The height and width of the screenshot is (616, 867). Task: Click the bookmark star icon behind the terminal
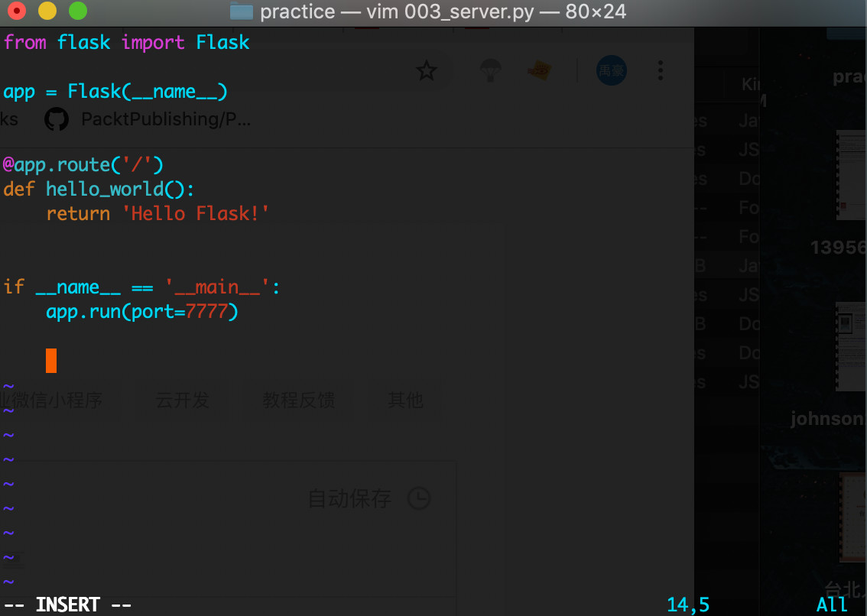[x=427, y=71]
